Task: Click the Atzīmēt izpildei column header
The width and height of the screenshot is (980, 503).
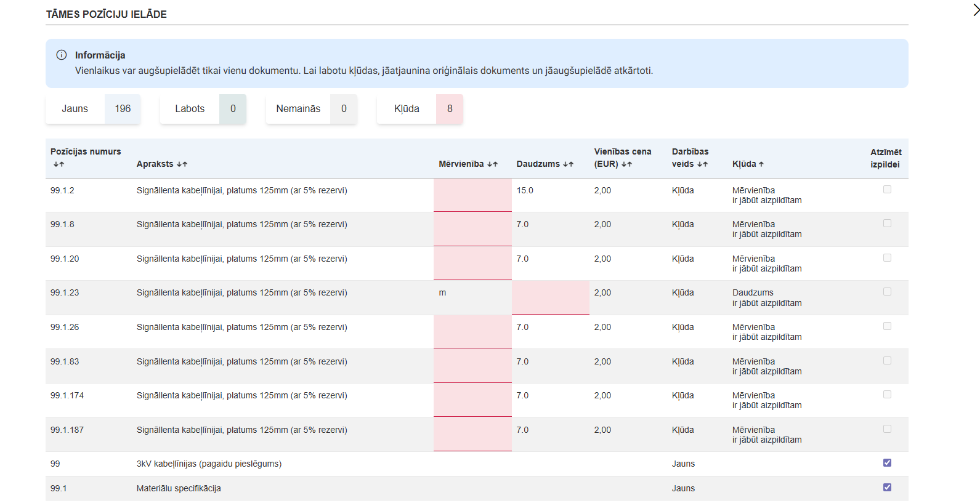Action: click(886, 158)
